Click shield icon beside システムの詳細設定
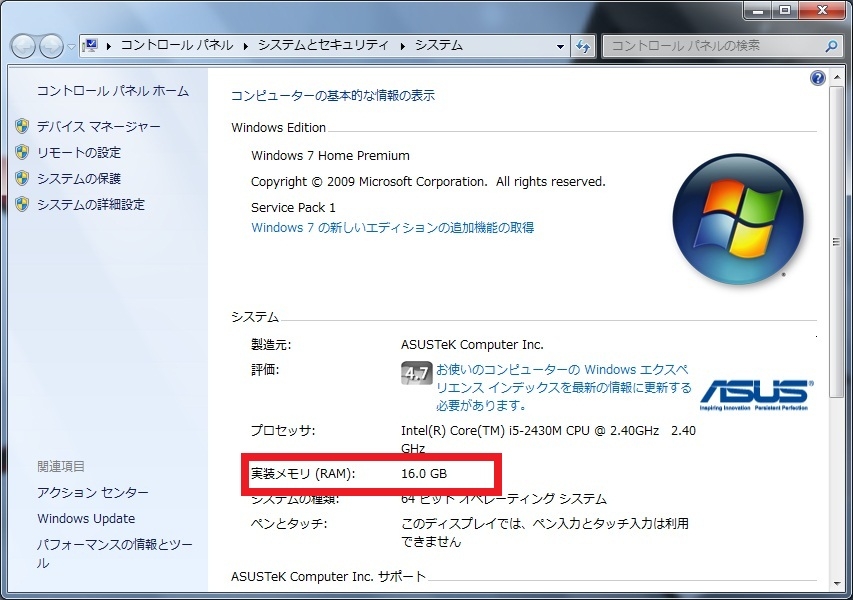This screenshot has height=600, width=853. click(22, 205)
